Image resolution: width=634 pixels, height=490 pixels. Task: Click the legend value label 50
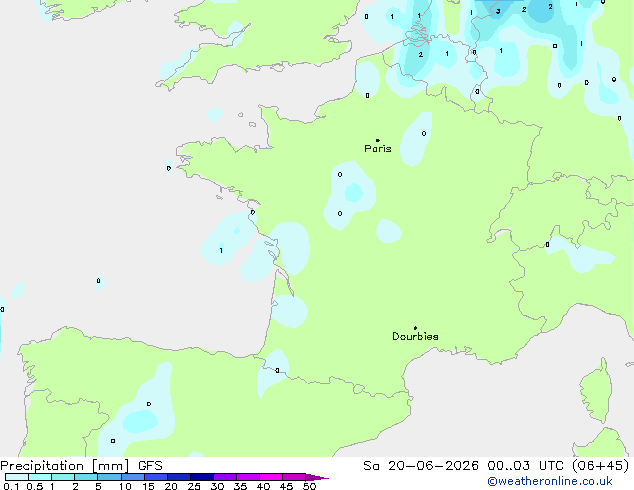[x=309, y=486]
